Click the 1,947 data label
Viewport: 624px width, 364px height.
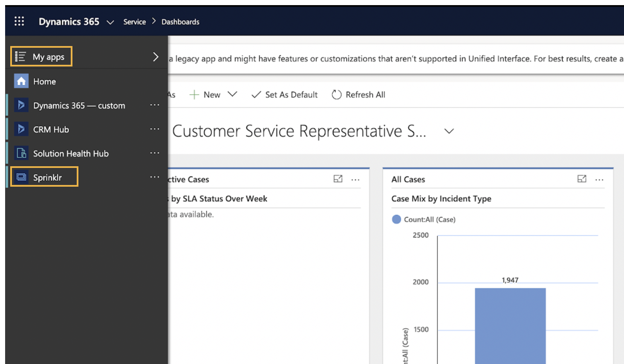510,280
